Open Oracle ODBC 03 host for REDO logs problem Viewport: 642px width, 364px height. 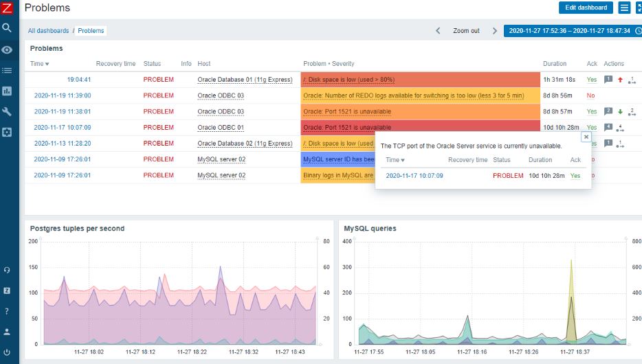tap(221, 95)
